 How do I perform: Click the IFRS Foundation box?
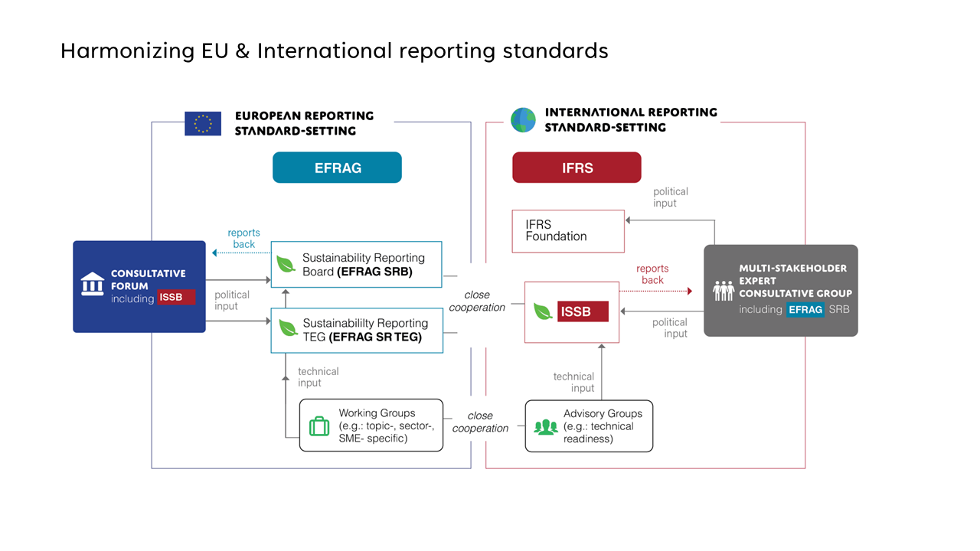[568, 230]
